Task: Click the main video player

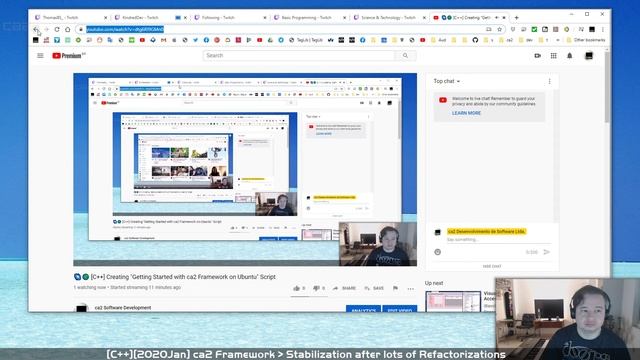Action: [245, 169]
